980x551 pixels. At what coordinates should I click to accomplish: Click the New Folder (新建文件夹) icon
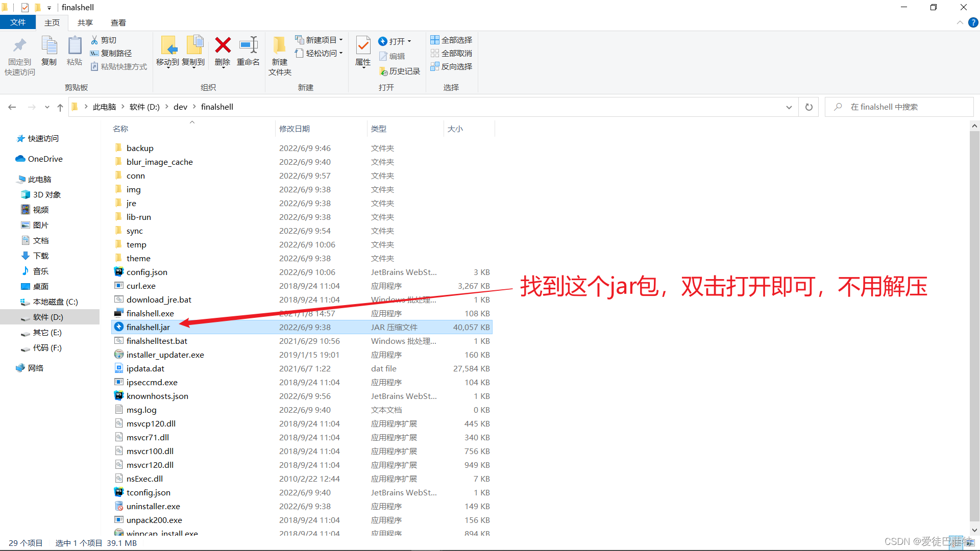tap(279, 46)
